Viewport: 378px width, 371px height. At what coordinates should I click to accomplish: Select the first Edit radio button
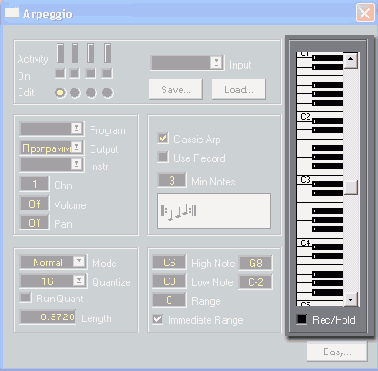click(60, 93)
